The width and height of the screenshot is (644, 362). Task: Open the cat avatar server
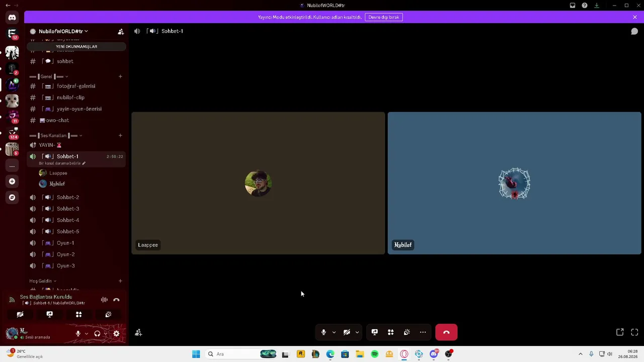[12, 101]
